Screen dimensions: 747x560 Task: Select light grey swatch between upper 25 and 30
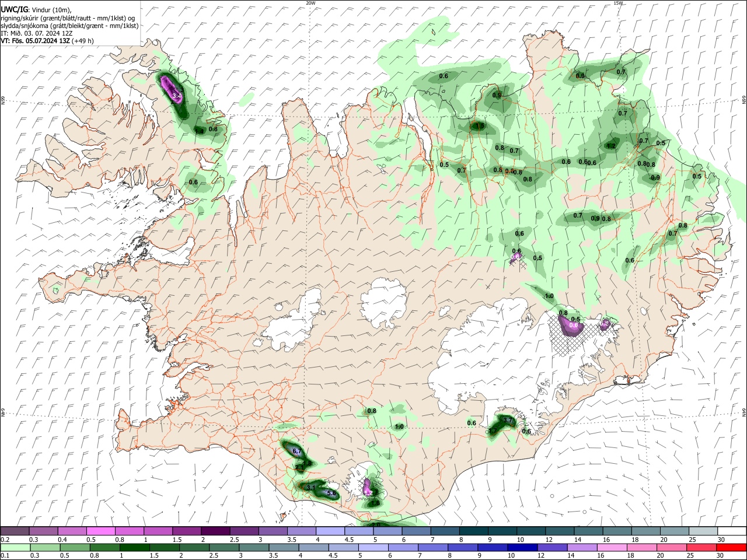coord(703,531)
